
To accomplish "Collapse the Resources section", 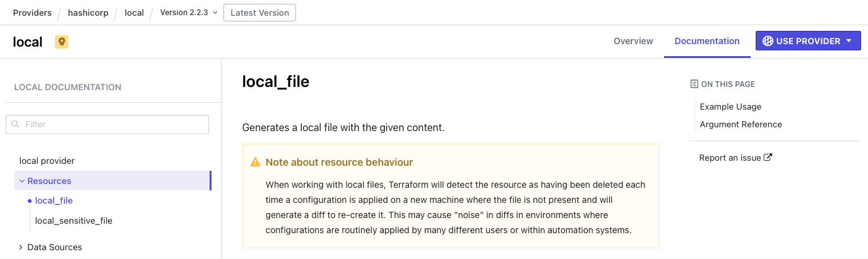I will point(112,181).
